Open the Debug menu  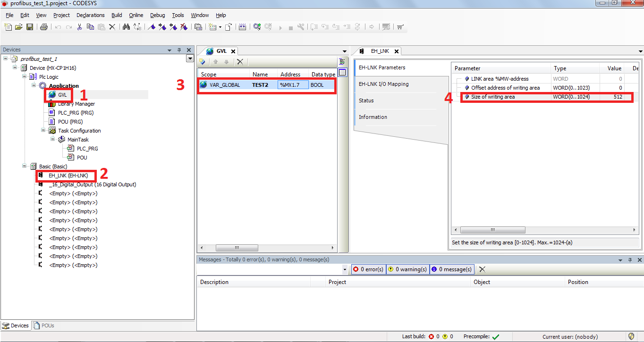pos(158,15)
